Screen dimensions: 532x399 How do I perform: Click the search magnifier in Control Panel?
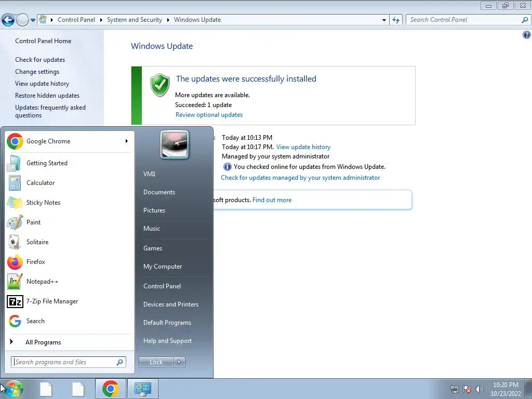pyautogui.click(x=525, y=20)
